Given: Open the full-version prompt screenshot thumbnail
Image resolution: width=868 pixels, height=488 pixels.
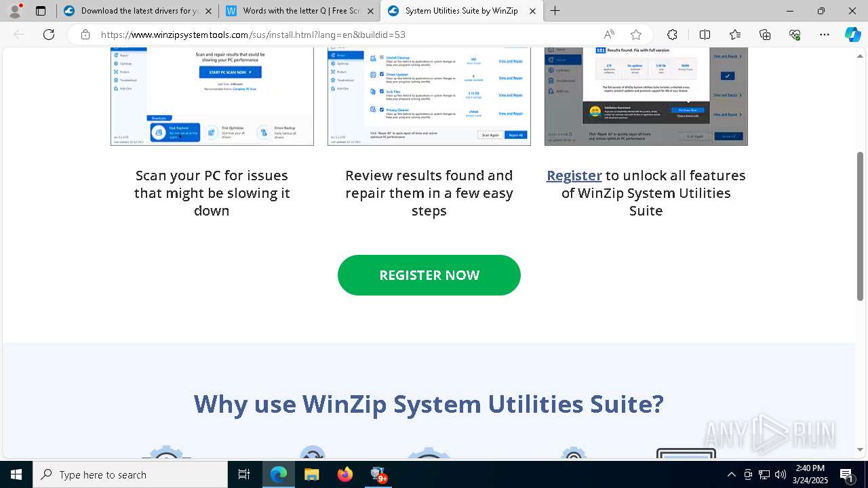Looking at the screenshot, I should coord(646,96).
